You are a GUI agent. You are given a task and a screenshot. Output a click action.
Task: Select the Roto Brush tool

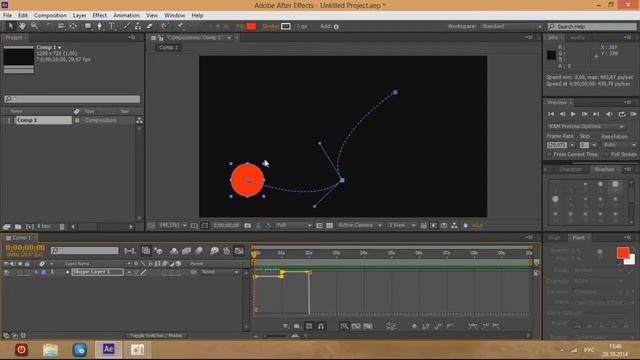click(x=164, y=26)
